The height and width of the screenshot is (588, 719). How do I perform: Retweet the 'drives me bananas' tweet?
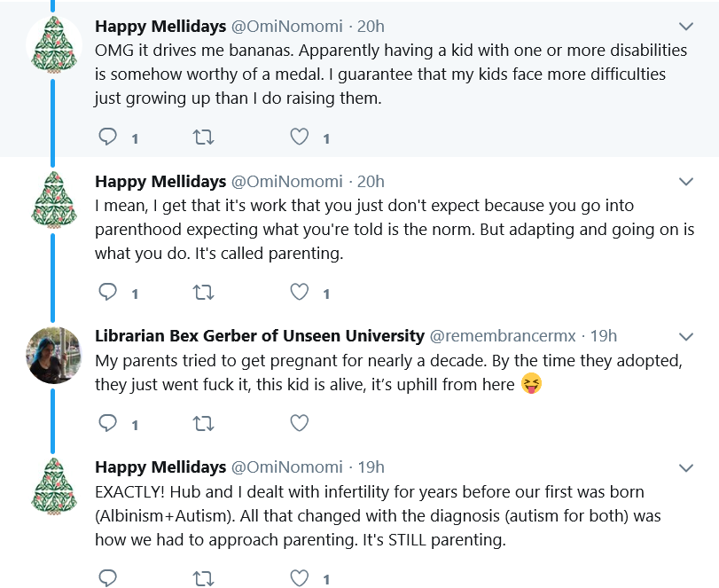click(x=203, y=137)
